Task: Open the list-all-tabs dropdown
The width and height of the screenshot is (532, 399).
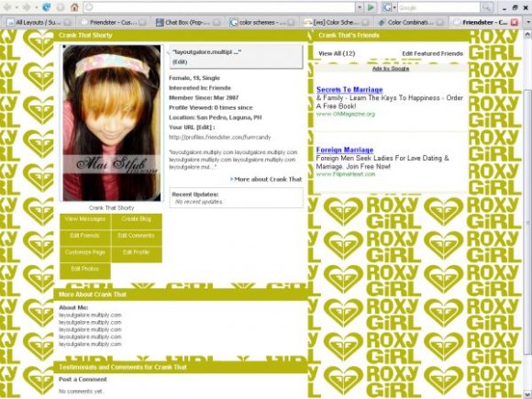Action: click(527, 22)
